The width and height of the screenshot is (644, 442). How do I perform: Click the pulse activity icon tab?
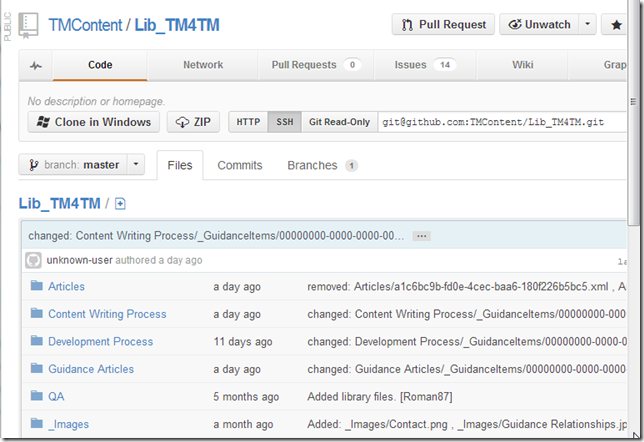[36, 65]
